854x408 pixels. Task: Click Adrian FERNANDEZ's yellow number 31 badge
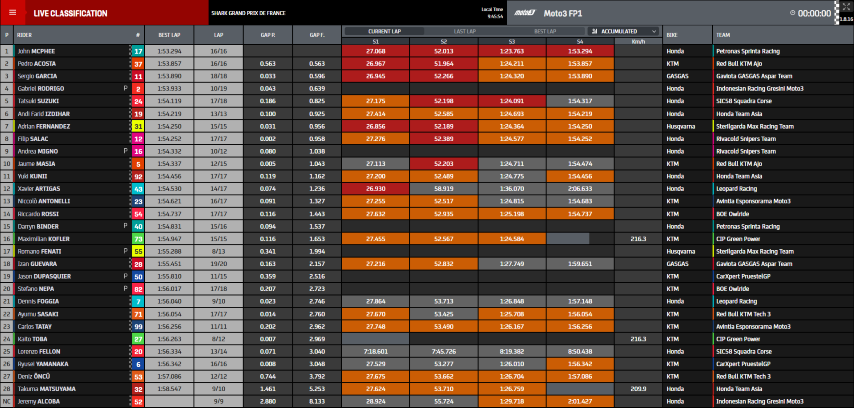138,126
